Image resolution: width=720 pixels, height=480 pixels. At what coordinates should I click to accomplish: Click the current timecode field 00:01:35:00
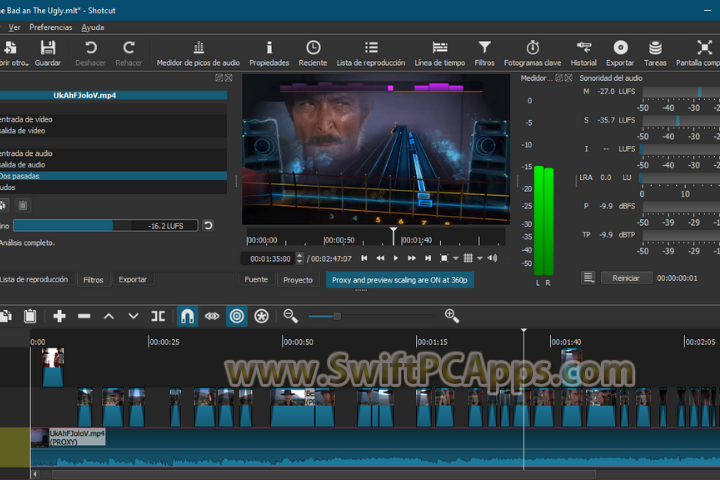point(270,259)
